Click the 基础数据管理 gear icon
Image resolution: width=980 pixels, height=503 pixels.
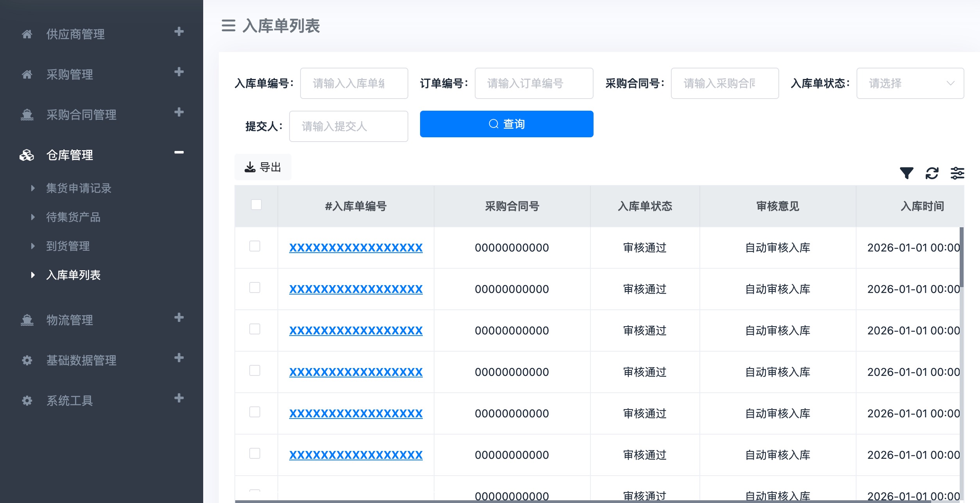tap(27, 360)
